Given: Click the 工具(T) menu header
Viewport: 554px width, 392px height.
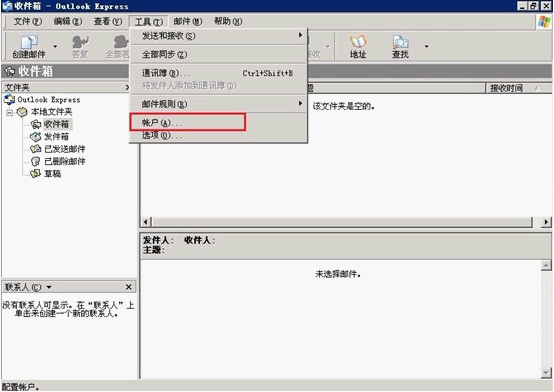Looking at the screenshot, I should pos(148,22).
